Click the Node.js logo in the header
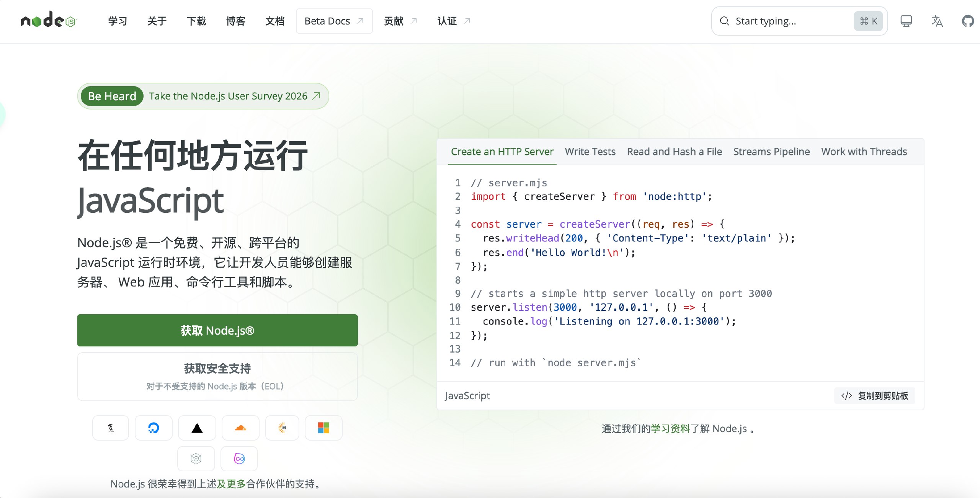The height and width of the screenshot is (498, 980). [x=49, y=20]
